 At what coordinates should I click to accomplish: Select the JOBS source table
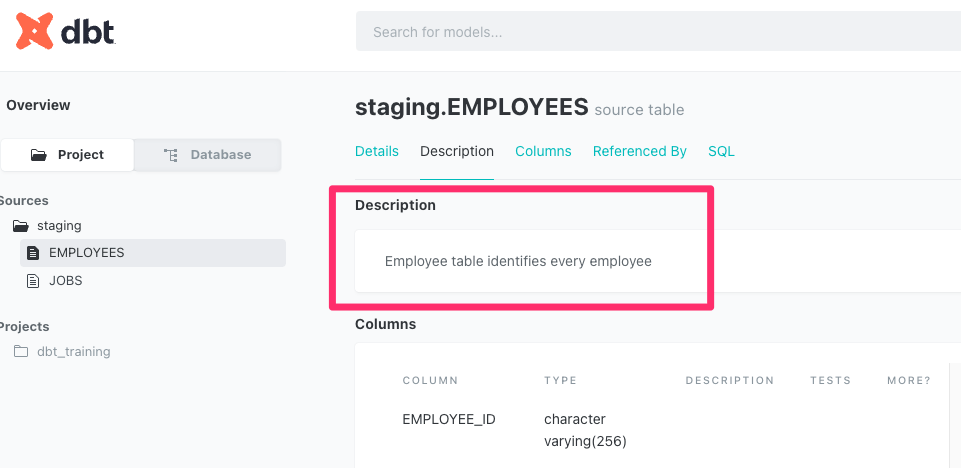[x=66, y=281]
